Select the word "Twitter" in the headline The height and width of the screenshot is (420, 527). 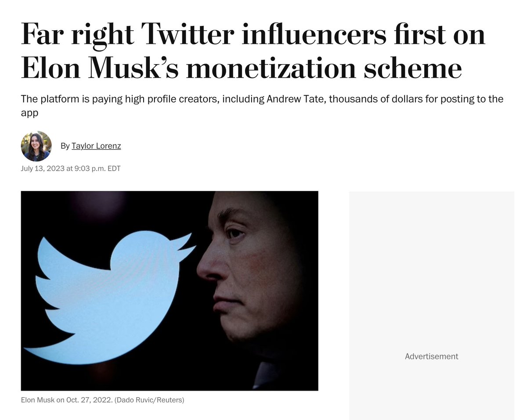coord(188,35)
